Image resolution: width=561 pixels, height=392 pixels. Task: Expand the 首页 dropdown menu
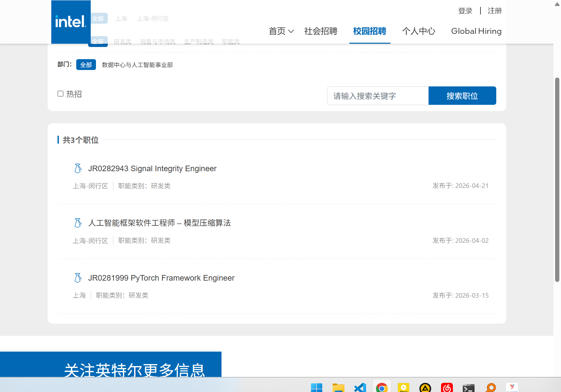click(281, 31)
